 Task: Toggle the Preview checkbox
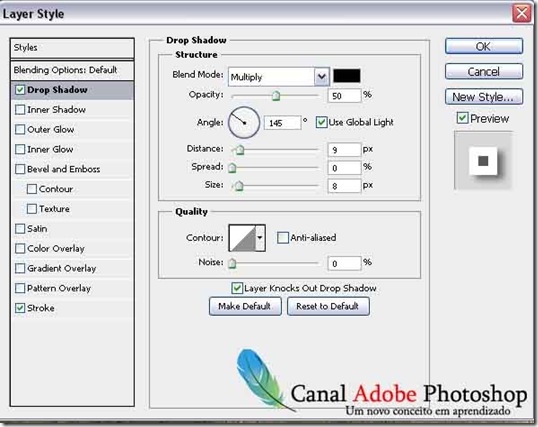pos(462,118)
